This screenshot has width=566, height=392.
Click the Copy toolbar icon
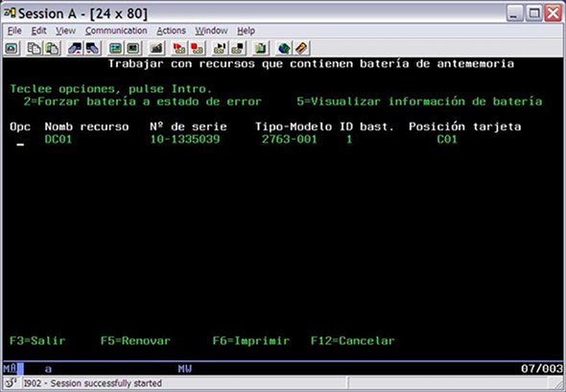pyautogui.click(x=34, y=48)
